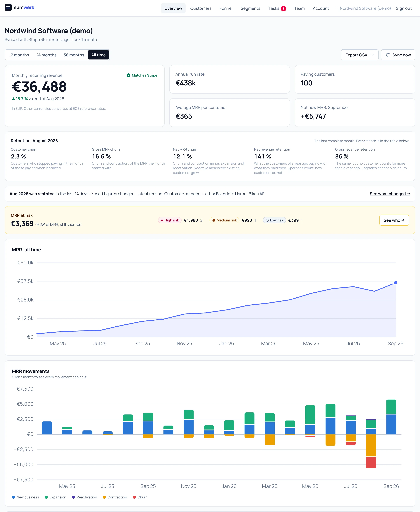Click the first blue bar in MRR movements
The height and width of the screenshot is (512, 420).
[47, 428]
